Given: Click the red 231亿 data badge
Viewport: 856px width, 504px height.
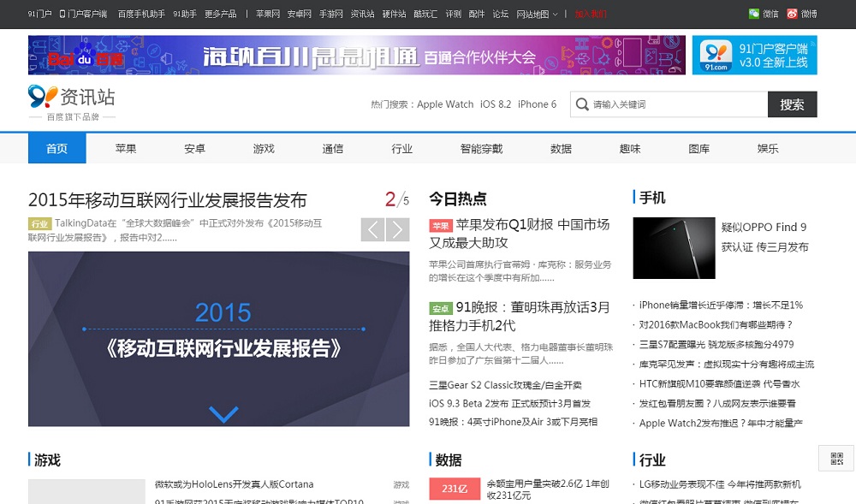Looking at the screenshot, I should [455, 489].
